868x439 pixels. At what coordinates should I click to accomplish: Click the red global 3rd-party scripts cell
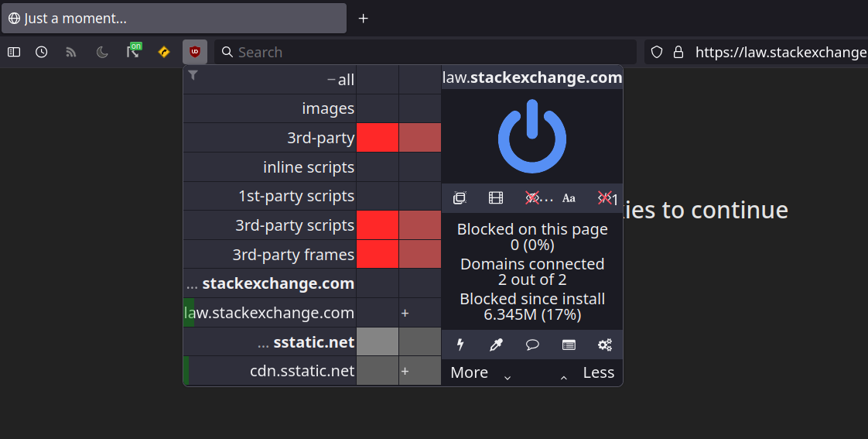click(378, 225)
